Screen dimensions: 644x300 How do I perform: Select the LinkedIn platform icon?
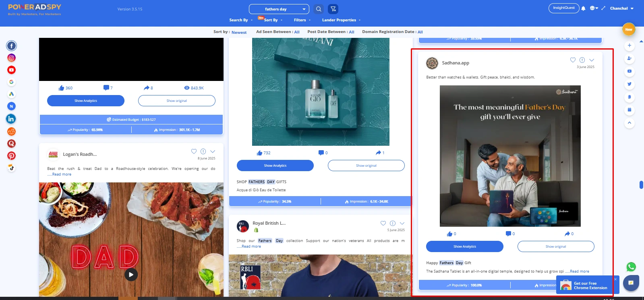click(x=11, y=119)
